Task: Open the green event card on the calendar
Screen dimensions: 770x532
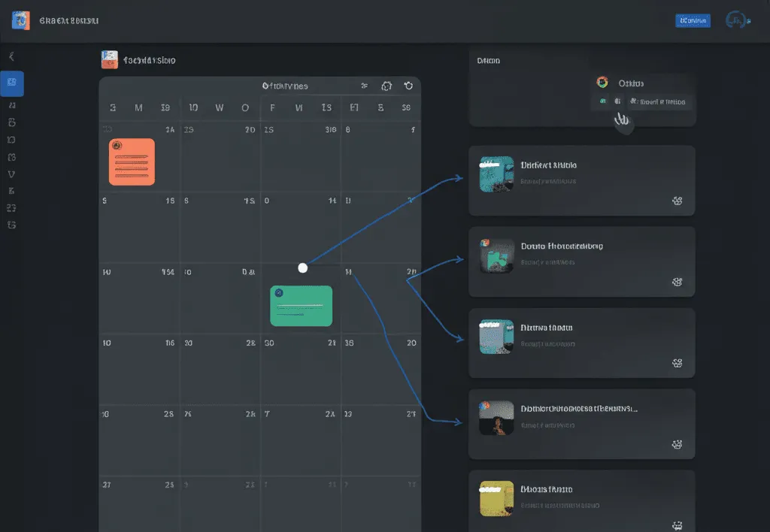Action: (301, 305)
